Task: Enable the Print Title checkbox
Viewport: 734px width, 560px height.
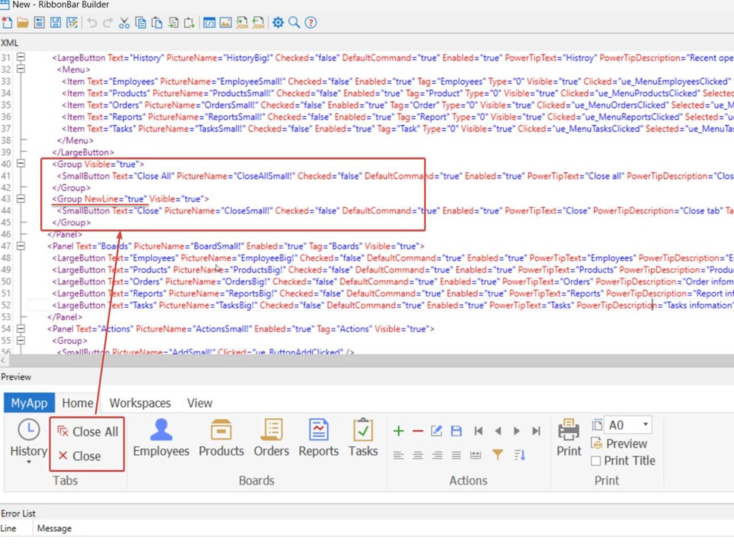Action: (596, 461)
